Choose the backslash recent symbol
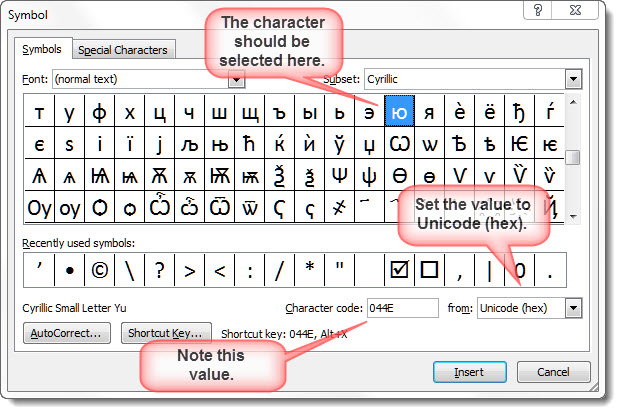This screenshot has height=414, width=621. tap(128, 270)
